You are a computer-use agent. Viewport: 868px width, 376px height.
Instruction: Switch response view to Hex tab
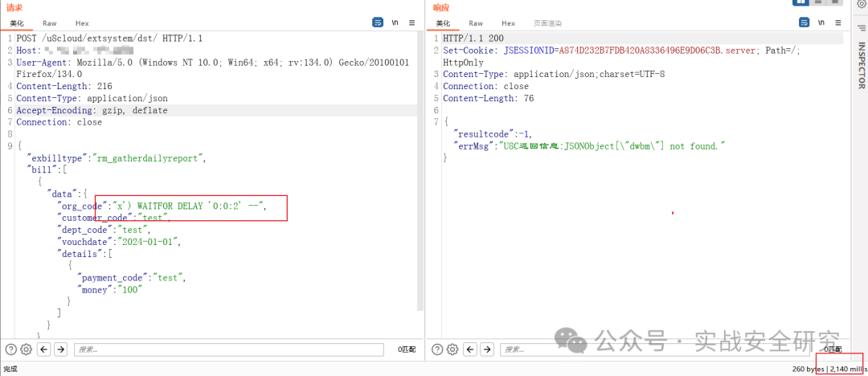[x=508, y=23]
